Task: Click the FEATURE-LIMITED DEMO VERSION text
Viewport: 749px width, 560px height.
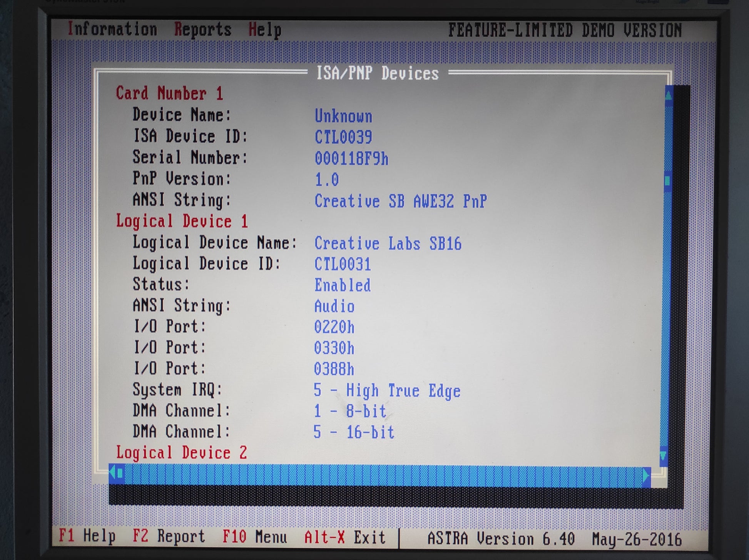Action: click(565, 30)
